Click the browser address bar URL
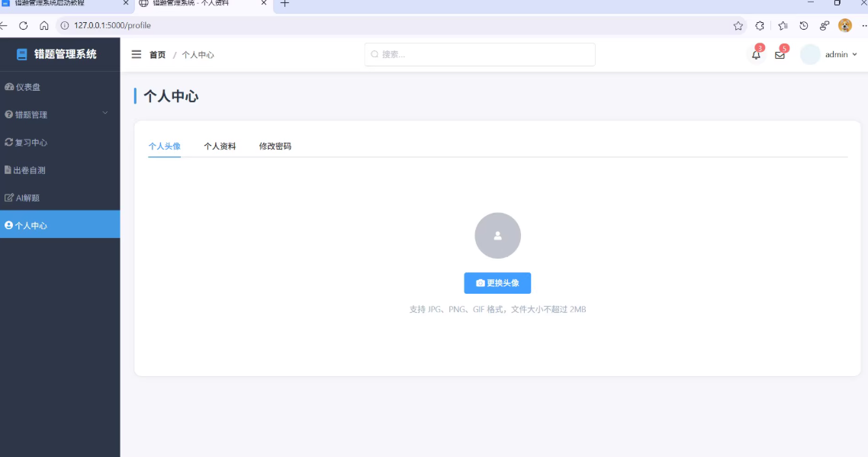The height and width of the screenshot is (457, 868). click(112, 25)
